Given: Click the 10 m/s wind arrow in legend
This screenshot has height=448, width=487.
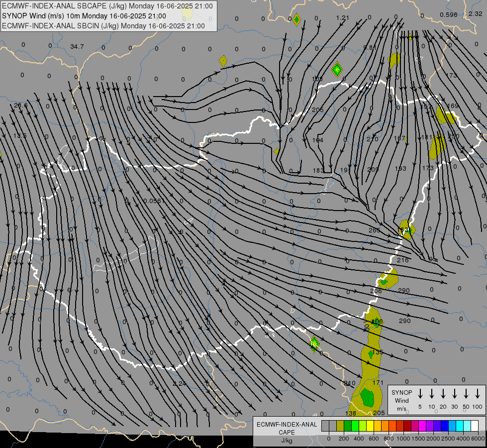Looking at the screenshot, I should point(432,394).
